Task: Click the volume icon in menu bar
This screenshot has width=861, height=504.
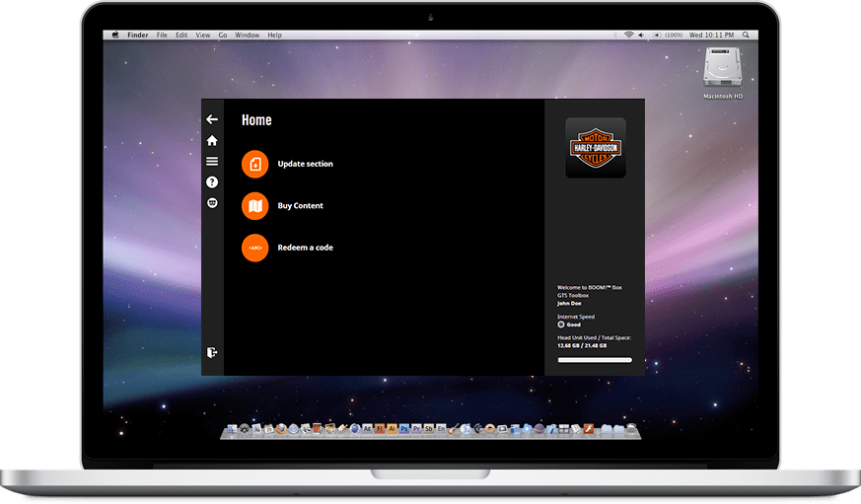Action: (641, 35)
